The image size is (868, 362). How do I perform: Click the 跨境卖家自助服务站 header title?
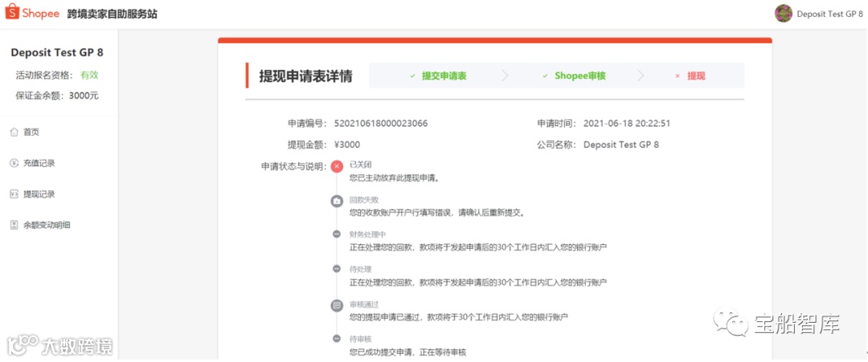tap(113, 14)
